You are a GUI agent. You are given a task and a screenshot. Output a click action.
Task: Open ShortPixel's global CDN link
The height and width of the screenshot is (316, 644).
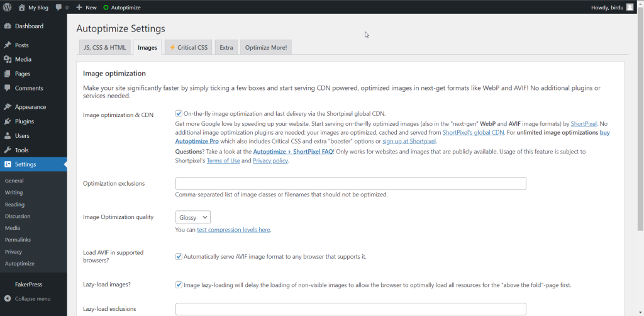point(473,133)
